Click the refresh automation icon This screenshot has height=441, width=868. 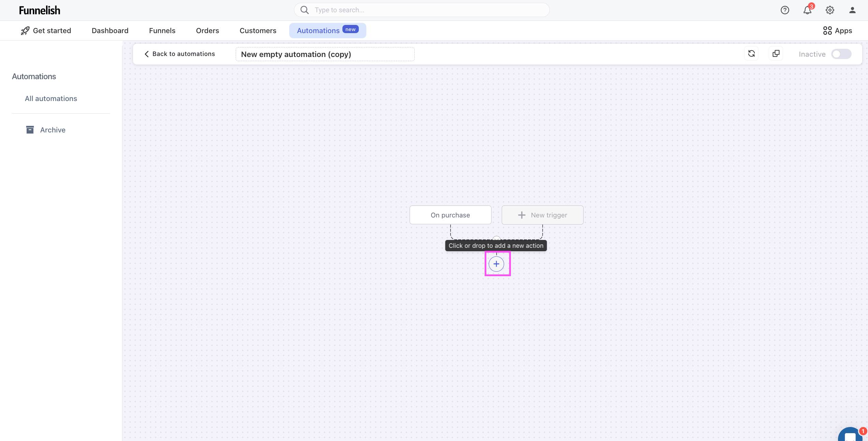[751, 54]
